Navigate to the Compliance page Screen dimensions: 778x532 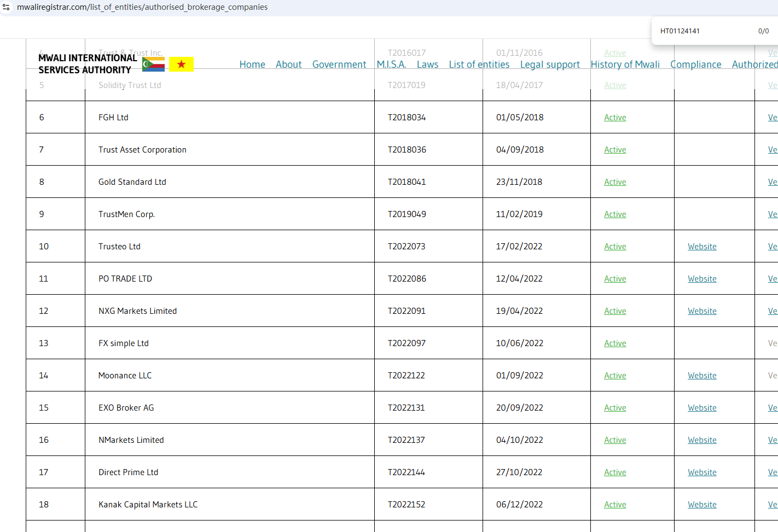(x=695, y=65)
